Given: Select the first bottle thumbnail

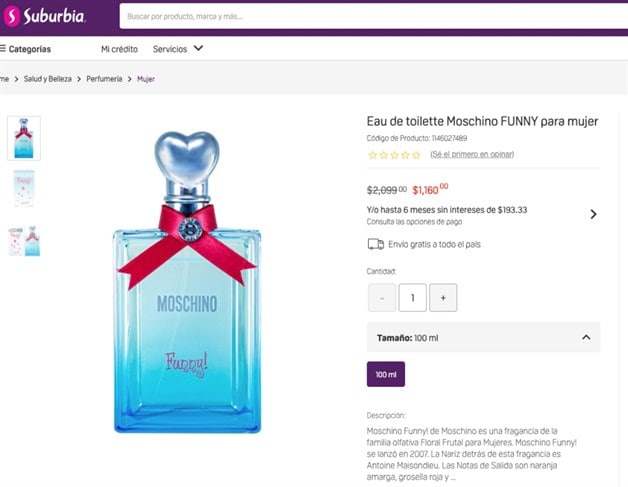Looking at the screenshot, I should tap(24, 138).
